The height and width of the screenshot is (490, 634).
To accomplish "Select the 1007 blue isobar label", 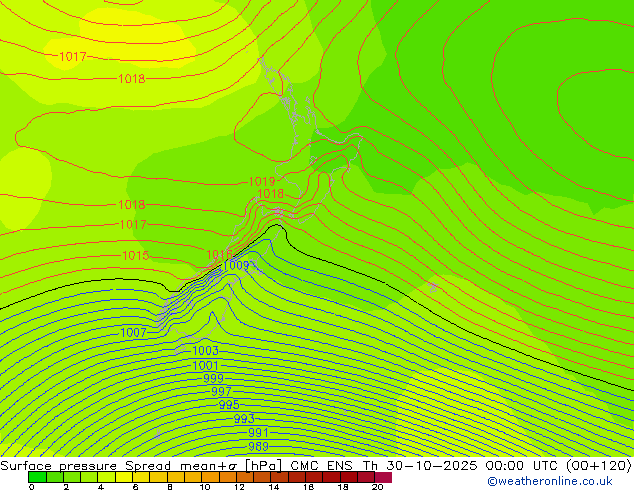I will pyautogui.click(x=133, y=332).
